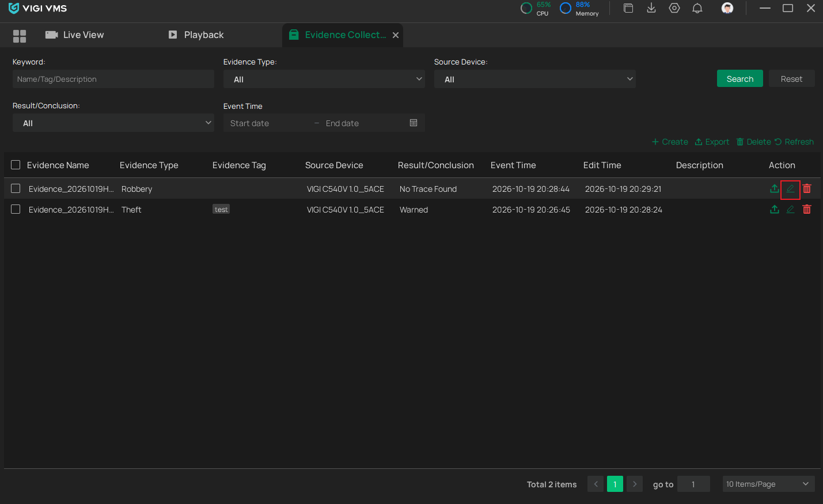Export the Theft evidence row
This screenshot has height=504, width=823.
point(775,209)
